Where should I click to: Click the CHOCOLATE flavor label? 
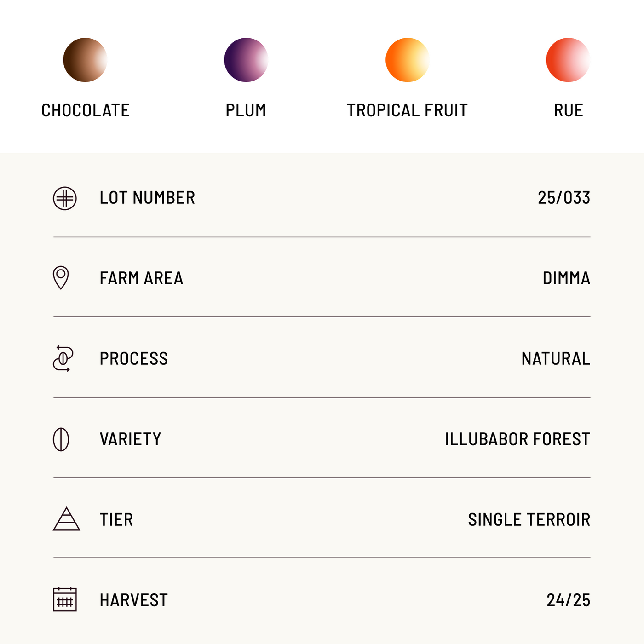tap(86, 110)
